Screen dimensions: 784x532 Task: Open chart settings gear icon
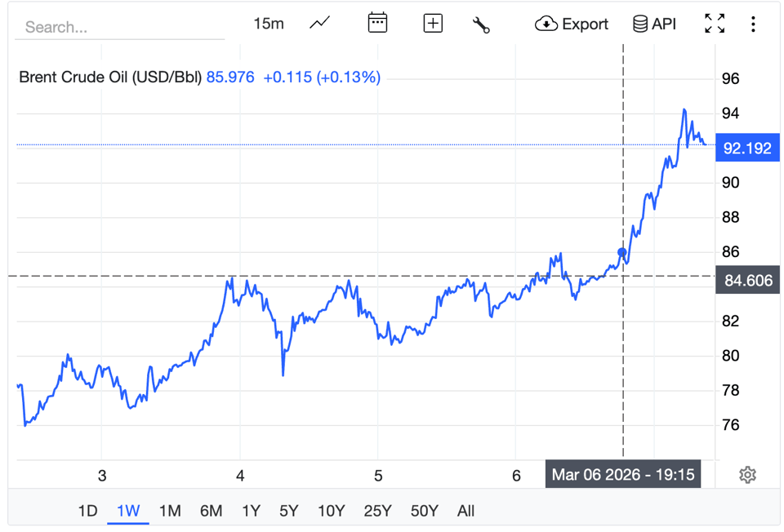coord(747,475)
